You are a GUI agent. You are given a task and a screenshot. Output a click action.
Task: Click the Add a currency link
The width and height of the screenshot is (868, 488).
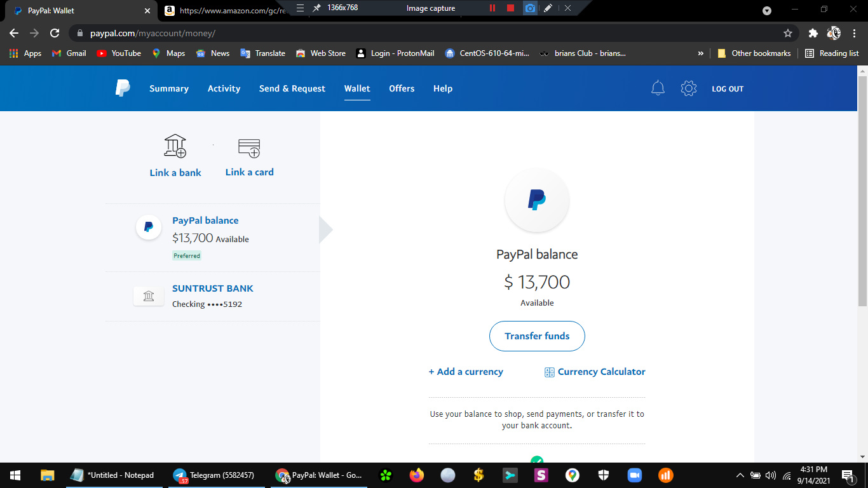pos(466,372)
